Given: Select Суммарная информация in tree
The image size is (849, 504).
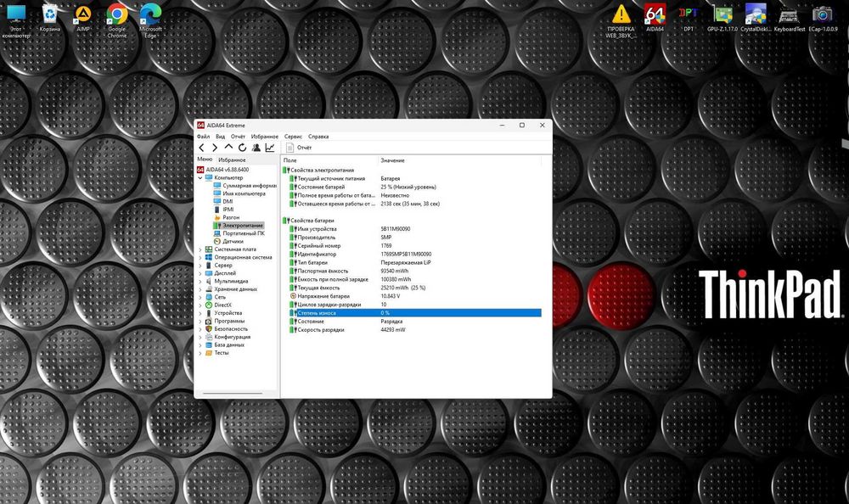Looking at the screenshot, I should pos(245,185).
